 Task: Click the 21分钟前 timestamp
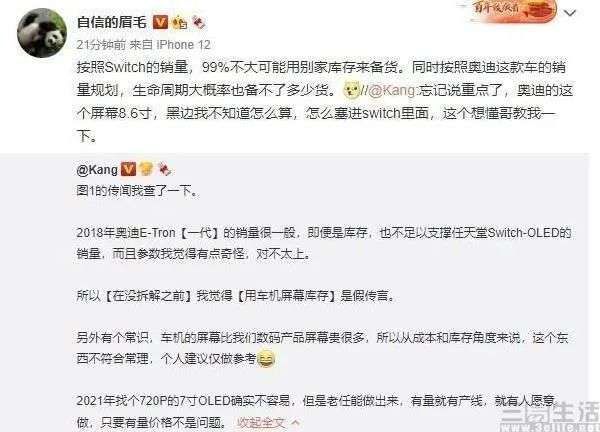click(101, 45)
